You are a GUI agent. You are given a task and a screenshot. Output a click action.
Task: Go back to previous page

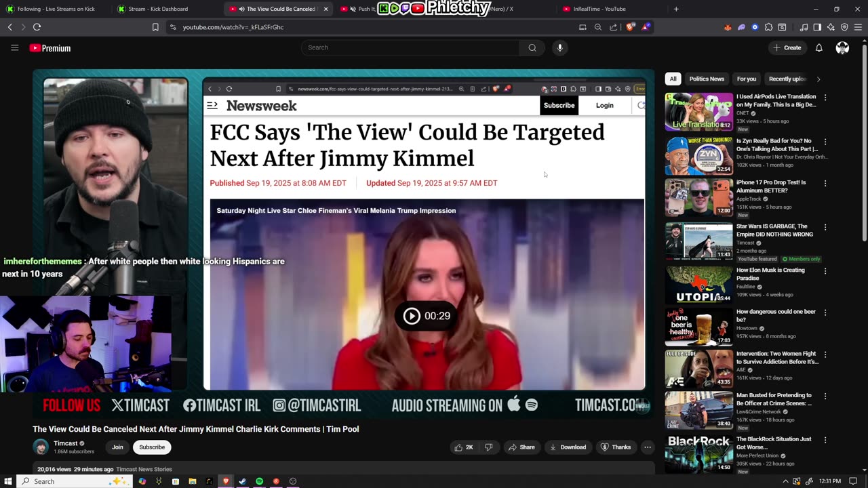(9, 27)
